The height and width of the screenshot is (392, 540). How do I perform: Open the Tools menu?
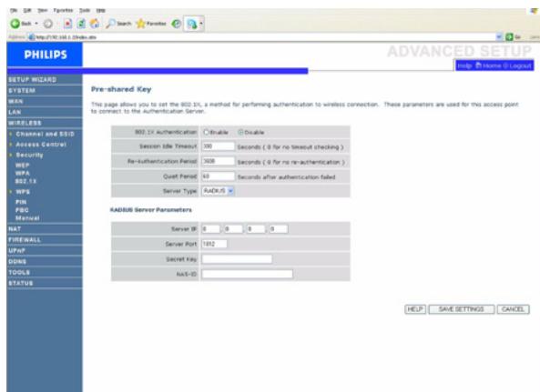85,10
